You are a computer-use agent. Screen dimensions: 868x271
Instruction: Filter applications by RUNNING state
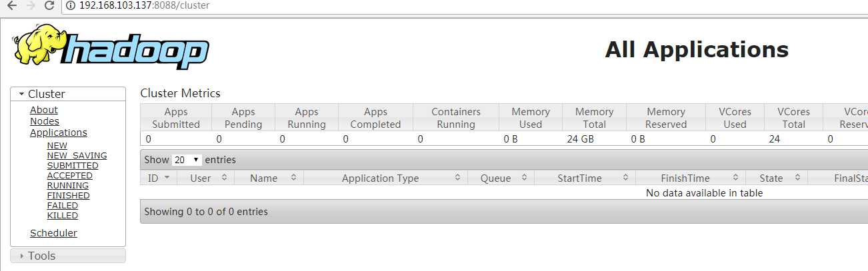click(x=68, y=186)
